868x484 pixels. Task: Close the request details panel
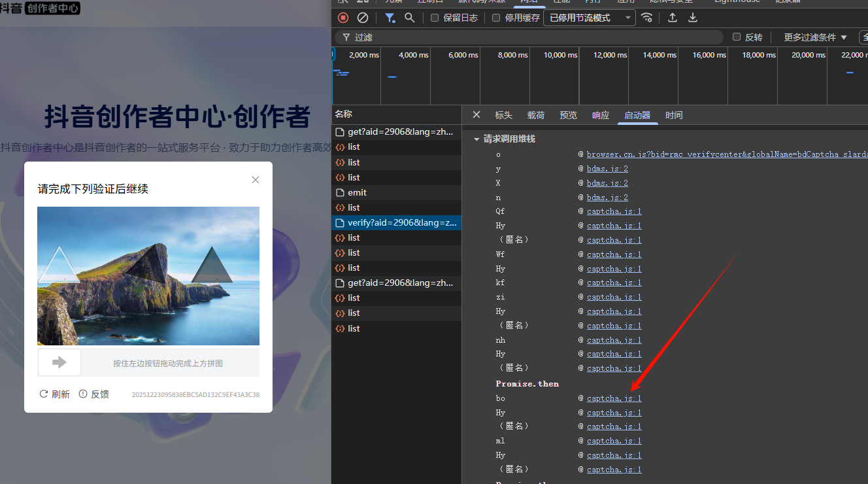pos(476,114)
